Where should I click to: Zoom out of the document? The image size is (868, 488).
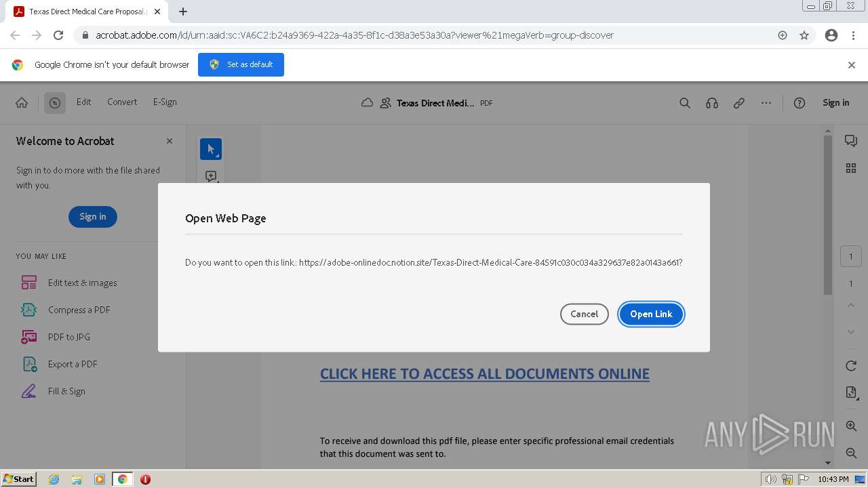pyautogui.click(x=851, y=453)
